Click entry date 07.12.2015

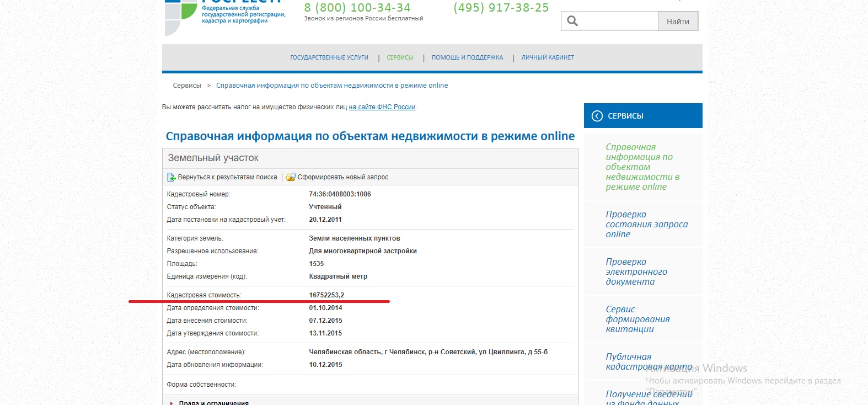coord(325,321)
